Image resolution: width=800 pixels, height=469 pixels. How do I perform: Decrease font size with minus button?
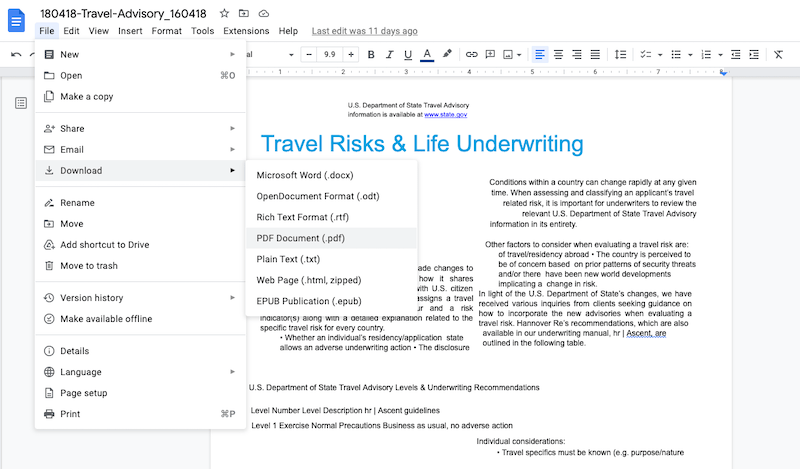point(309,55)
